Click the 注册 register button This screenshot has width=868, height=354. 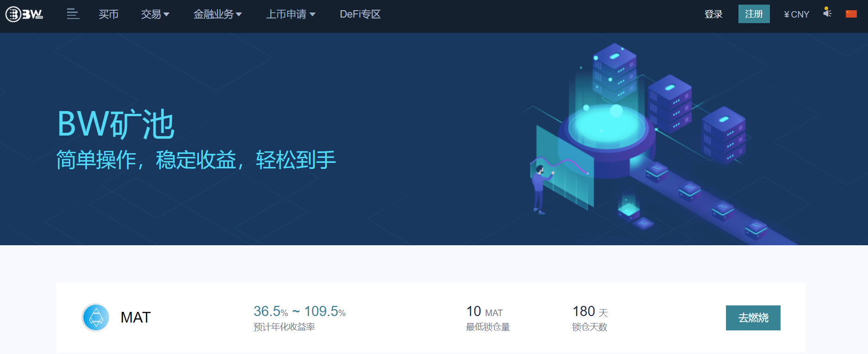coord(754,14)
